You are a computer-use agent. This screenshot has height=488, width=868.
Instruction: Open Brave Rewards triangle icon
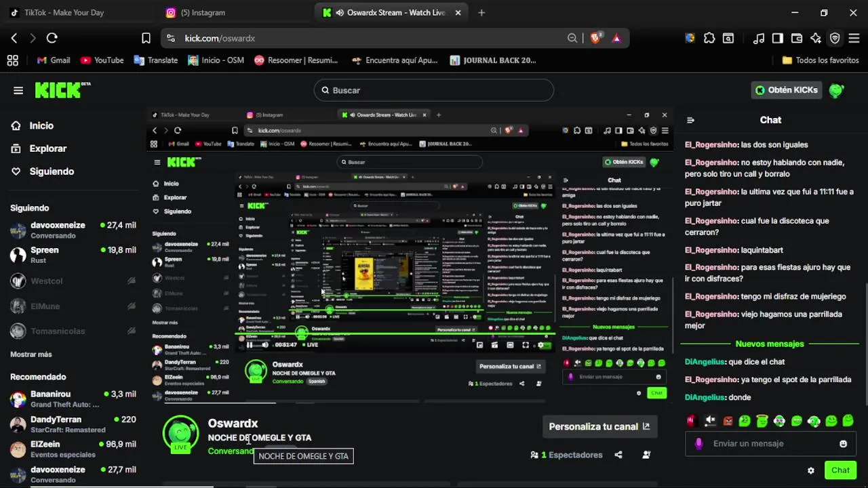point(616,39)
